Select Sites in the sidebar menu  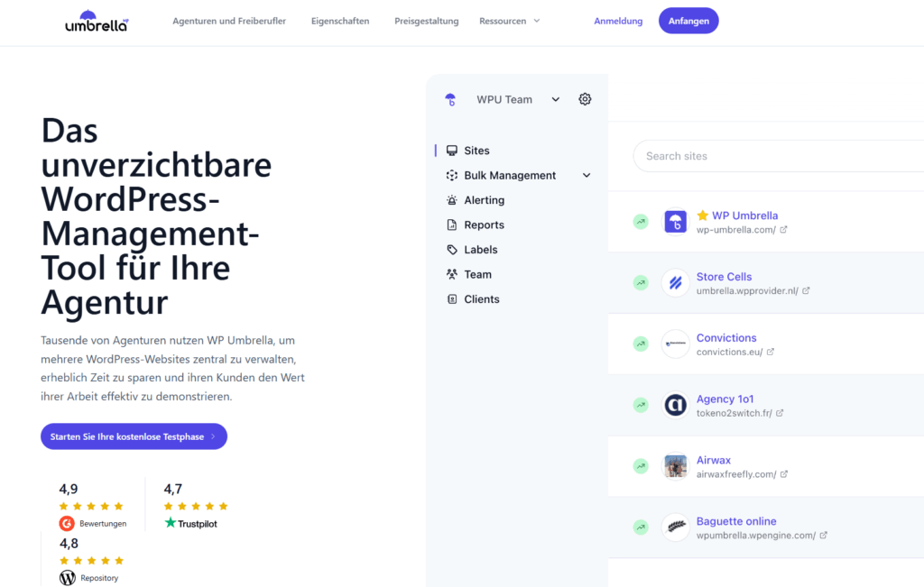(476, 151)
